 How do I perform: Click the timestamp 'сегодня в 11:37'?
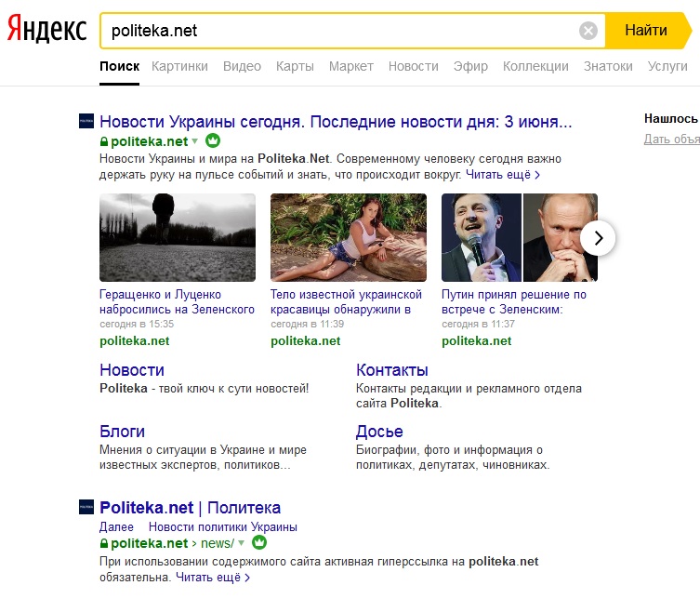coord(478,324)
